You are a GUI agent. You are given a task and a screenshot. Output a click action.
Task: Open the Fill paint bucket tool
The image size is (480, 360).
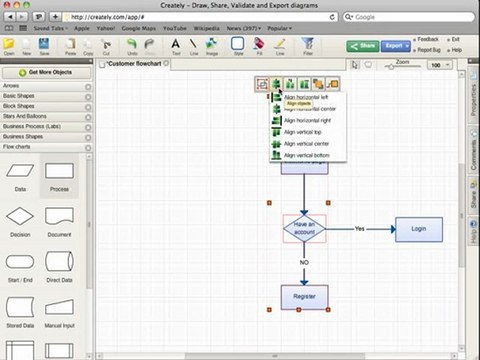click(259, 46)
